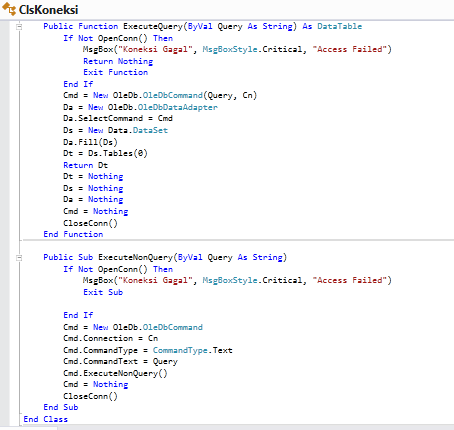Click the 'Public Function ExecuteQuery' declaration line
The width and height of the screenshot is (454, 430).
click(x=203, y=26)
